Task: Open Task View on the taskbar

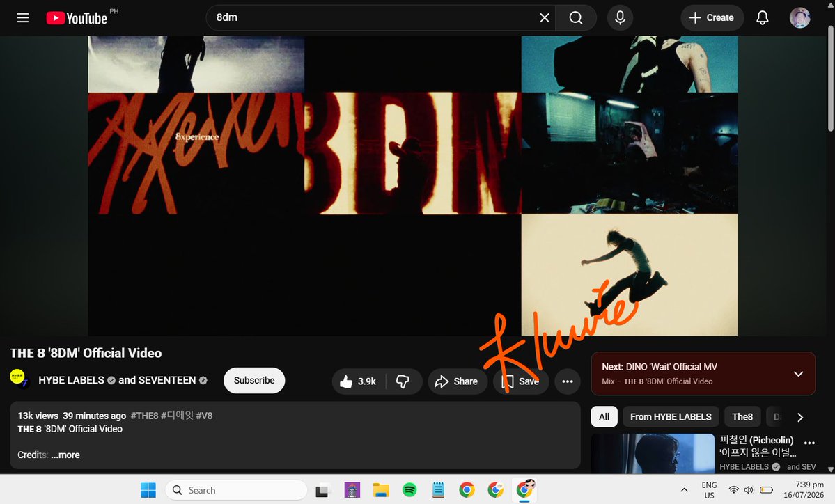Action: pos(322,490)
